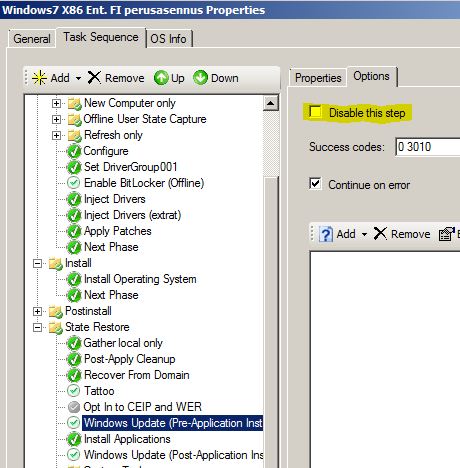Screen dimensions: 460x468
Task: Select the Tattoo step label
Action: coord(99,391)
